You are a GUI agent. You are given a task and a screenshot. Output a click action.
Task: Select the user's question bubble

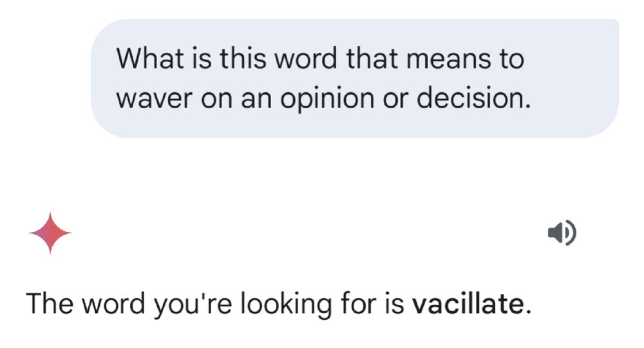pos(354,78)
